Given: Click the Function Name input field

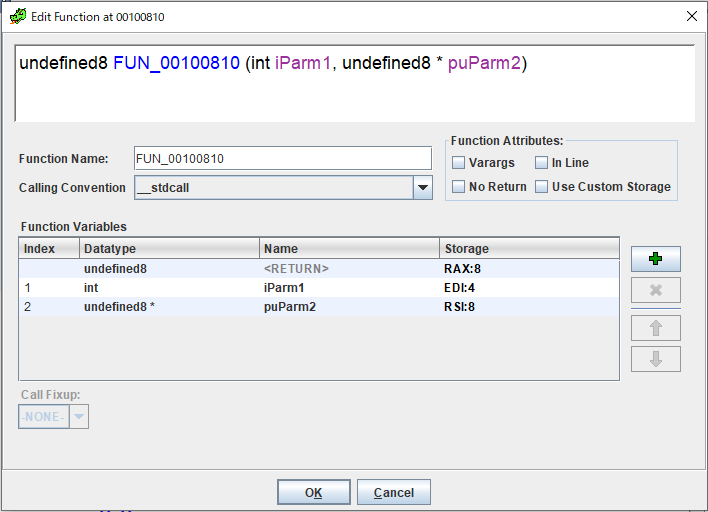Looking at the screenshot, I should (x=283, y=158).
